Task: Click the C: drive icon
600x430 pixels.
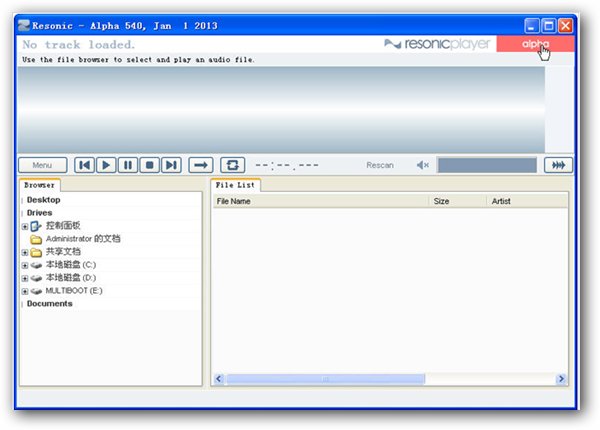Action: click(36, 265)
